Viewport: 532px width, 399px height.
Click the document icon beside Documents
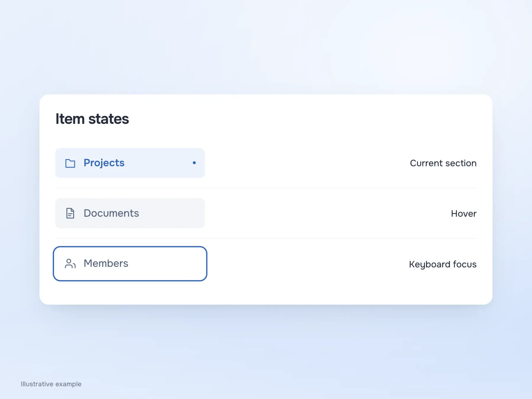70,213
